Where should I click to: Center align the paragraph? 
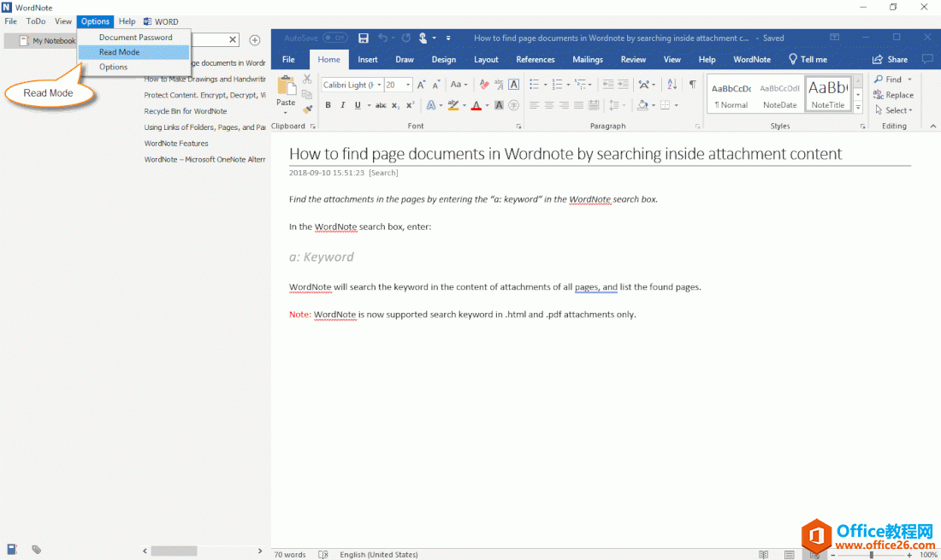click(x=548, y=105)
